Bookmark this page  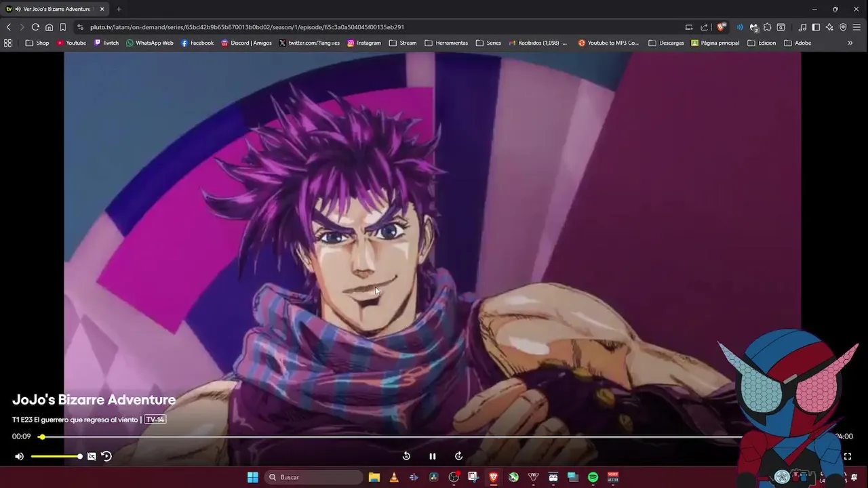(62, 27)
